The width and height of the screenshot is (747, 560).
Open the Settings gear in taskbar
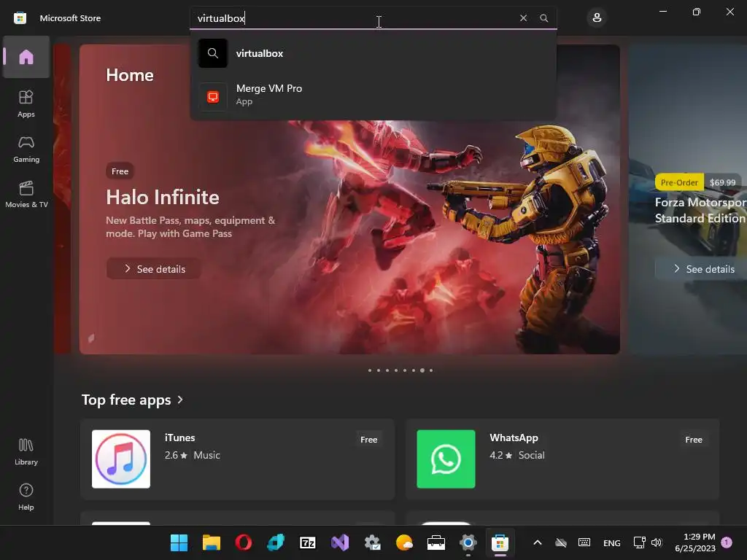coord(468,542)
